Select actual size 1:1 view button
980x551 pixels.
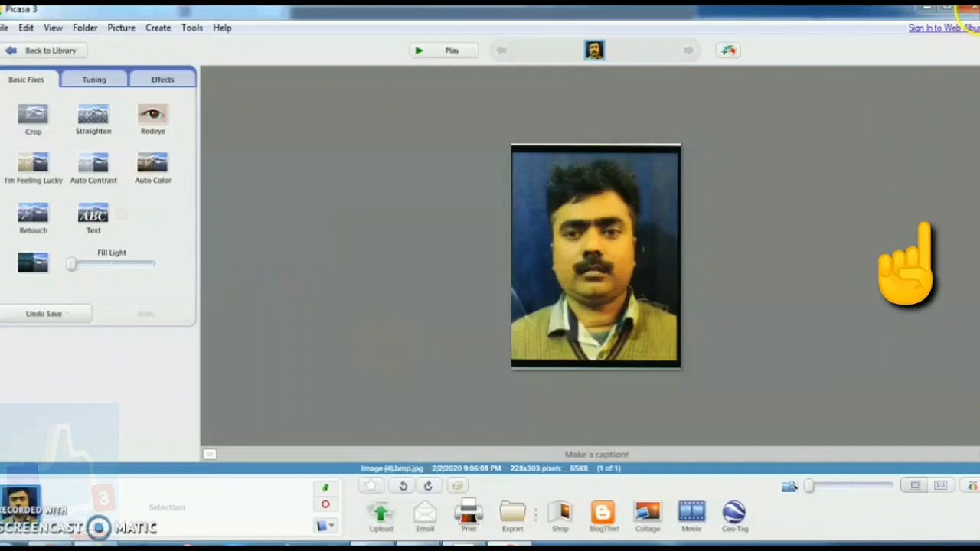pos(940,486)
